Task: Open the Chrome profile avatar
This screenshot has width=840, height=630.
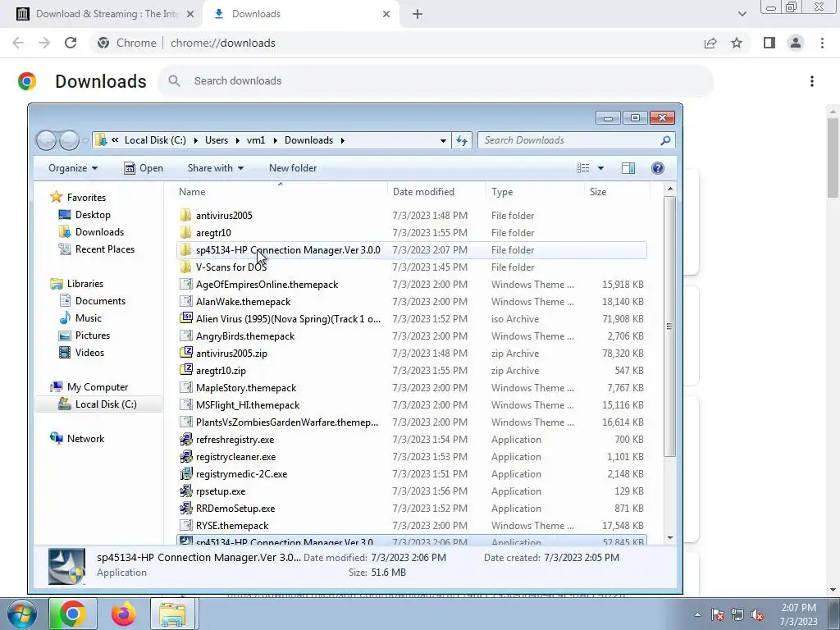Action: [796, 43]
